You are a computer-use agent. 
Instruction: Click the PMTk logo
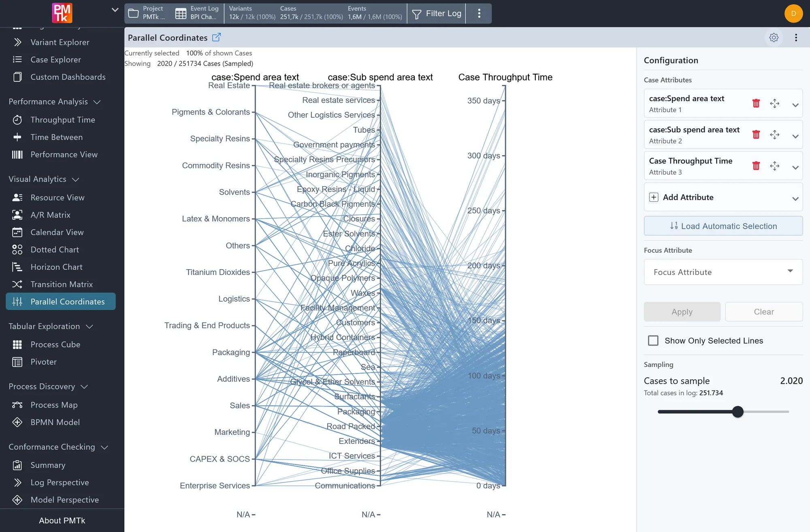coord(62,13)
